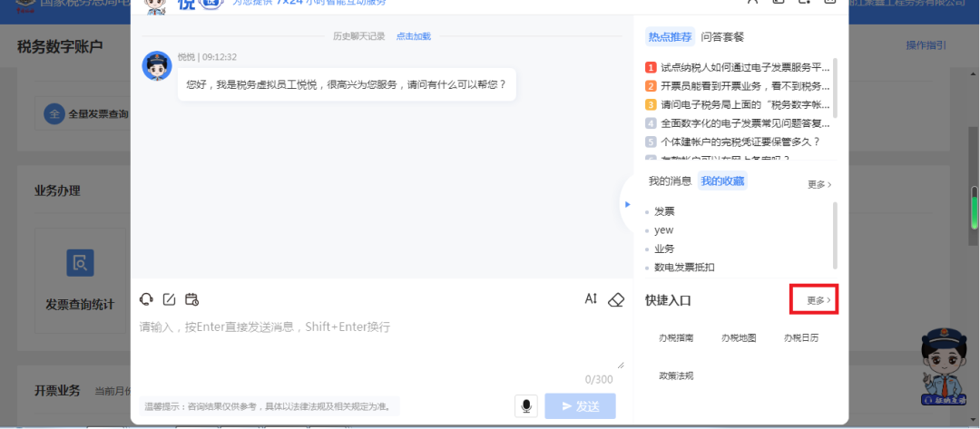Switch to 问答套餐 tab

tap(722, 37)
